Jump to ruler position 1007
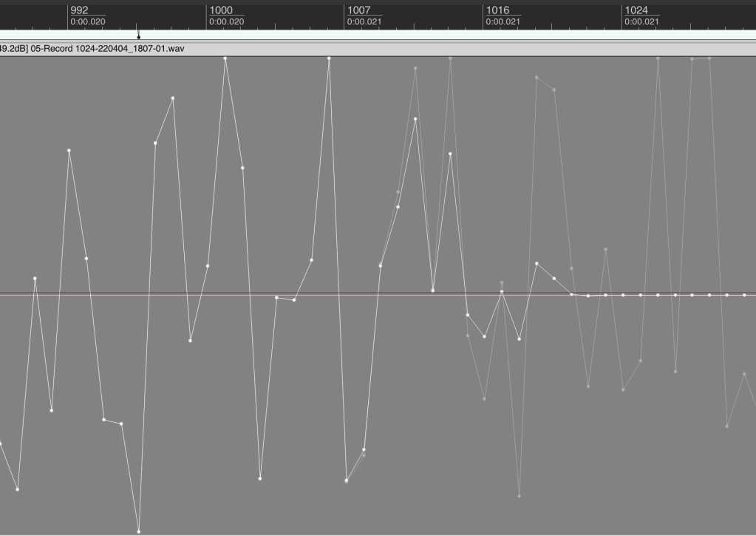Image resolution: width=756 pixels, height=536 pixels. point(358,10)
